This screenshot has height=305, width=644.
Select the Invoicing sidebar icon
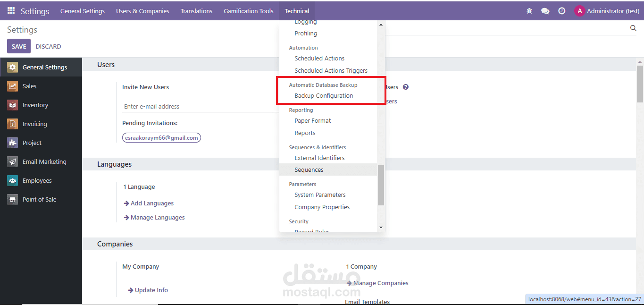tap(13, 124)
